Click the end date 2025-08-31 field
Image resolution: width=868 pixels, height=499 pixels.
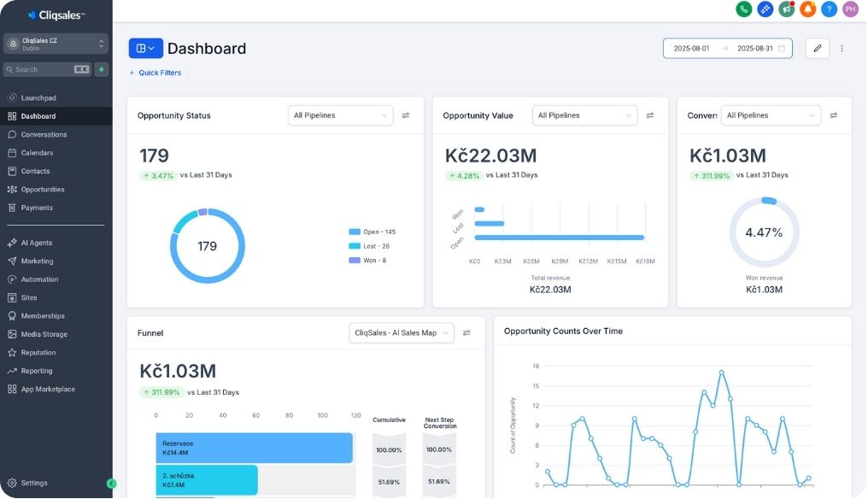[x=754, y=49]
